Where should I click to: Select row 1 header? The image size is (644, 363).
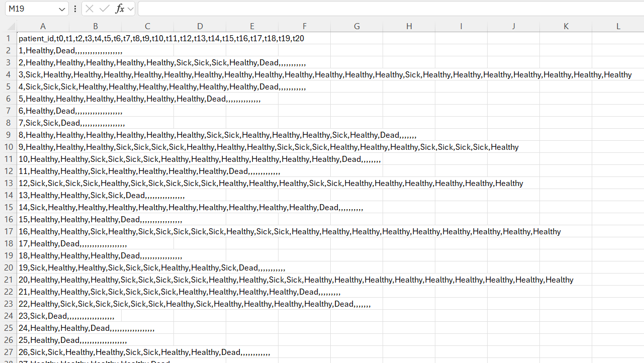[9, 38]
